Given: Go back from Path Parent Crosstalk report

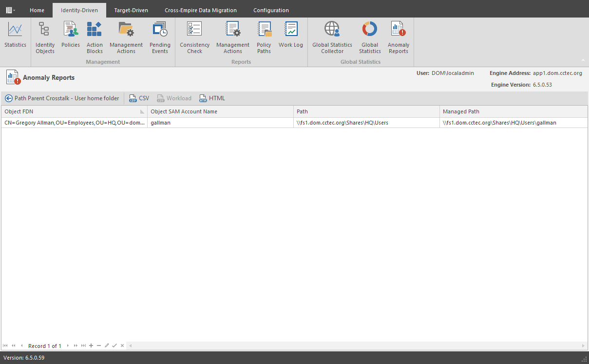Looking at the screenshot, I should click(9, 98).
